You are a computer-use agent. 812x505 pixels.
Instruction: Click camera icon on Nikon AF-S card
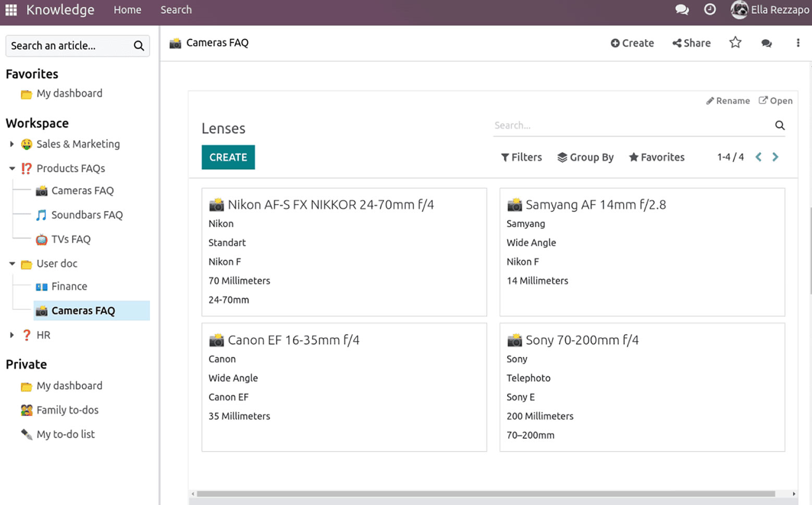[x=216, y=205]
